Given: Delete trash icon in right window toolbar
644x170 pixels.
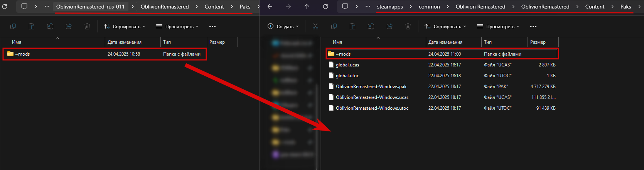Looking at the screenshot, I should coord(408,26).
